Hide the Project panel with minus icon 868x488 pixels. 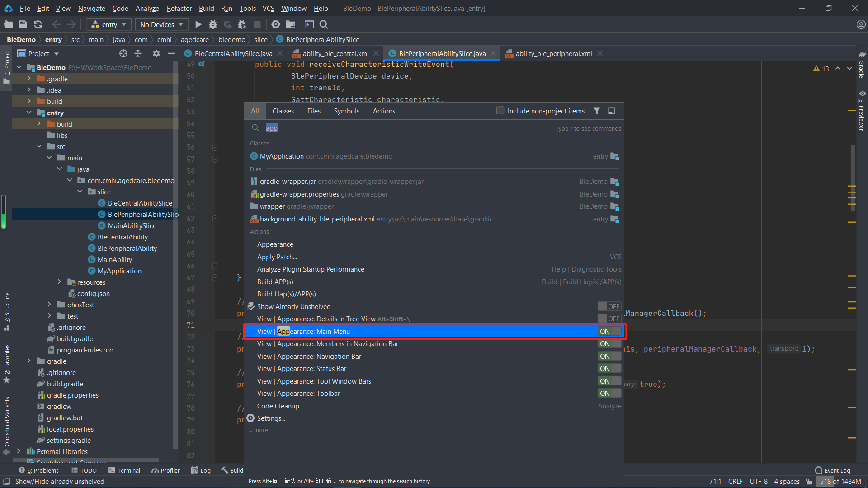tap(171, 53)
